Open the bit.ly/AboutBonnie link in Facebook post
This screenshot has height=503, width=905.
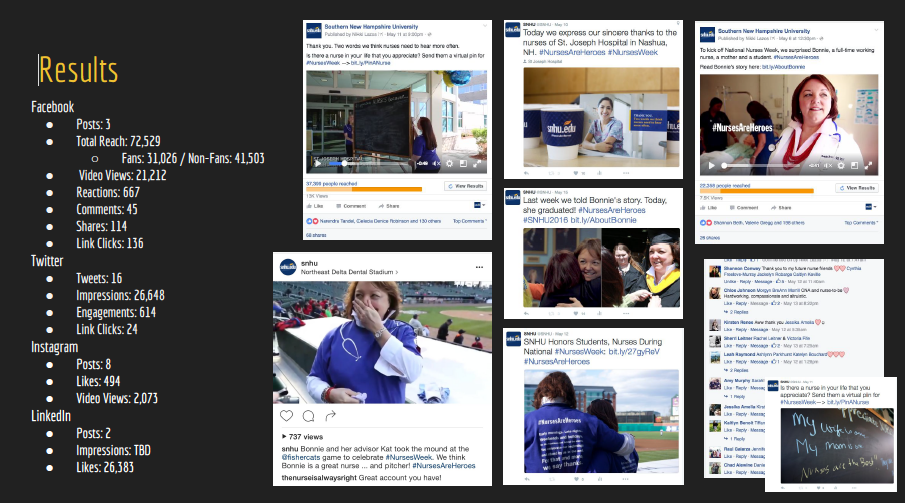click(x=783, y=67)
